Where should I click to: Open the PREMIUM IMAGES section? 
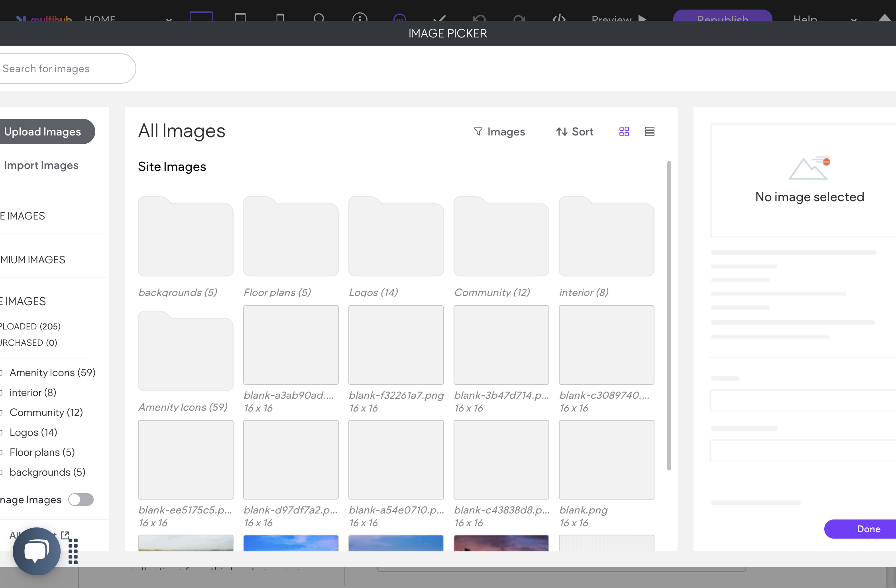tap(33, 260)
